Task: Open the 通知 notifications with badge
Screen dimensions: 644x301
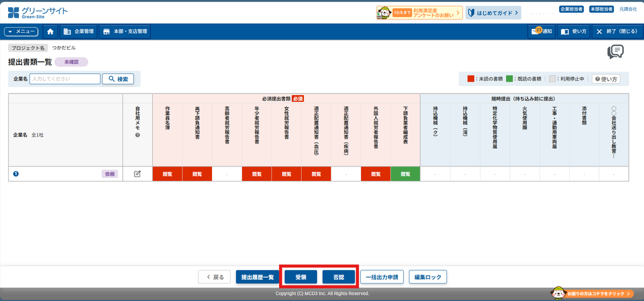Action: click(x=541, y=31)
